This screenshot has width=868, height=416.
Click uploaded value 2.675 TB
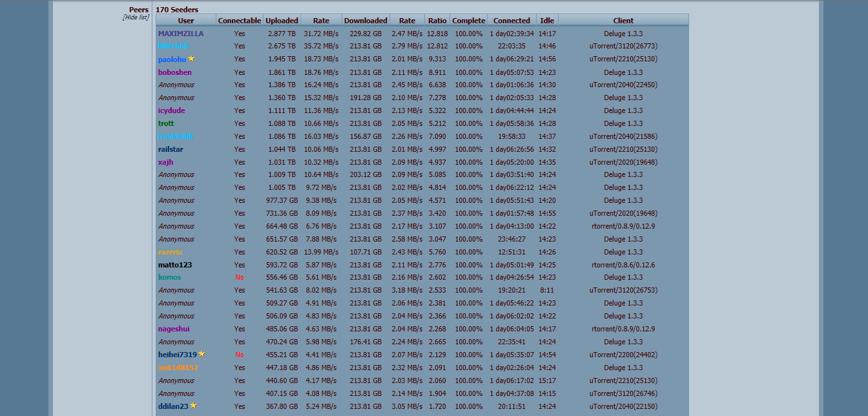(x=282, y=47)
